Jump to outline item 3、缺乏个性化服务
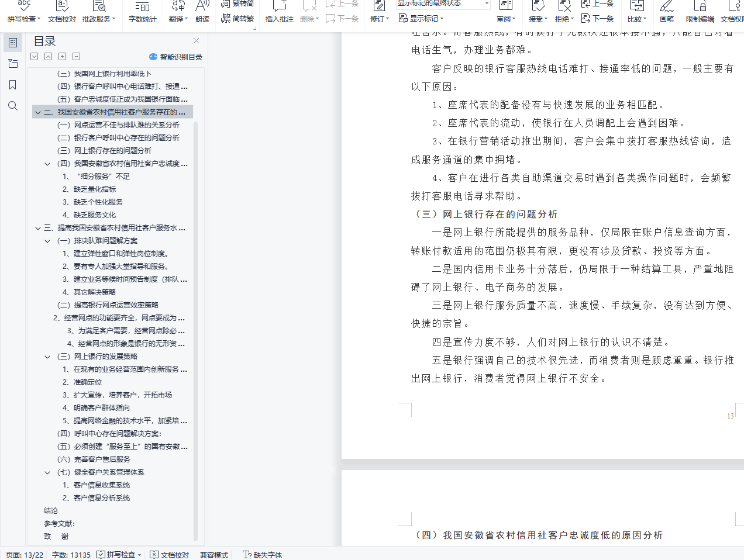744x560 pixels. point(92,202)
